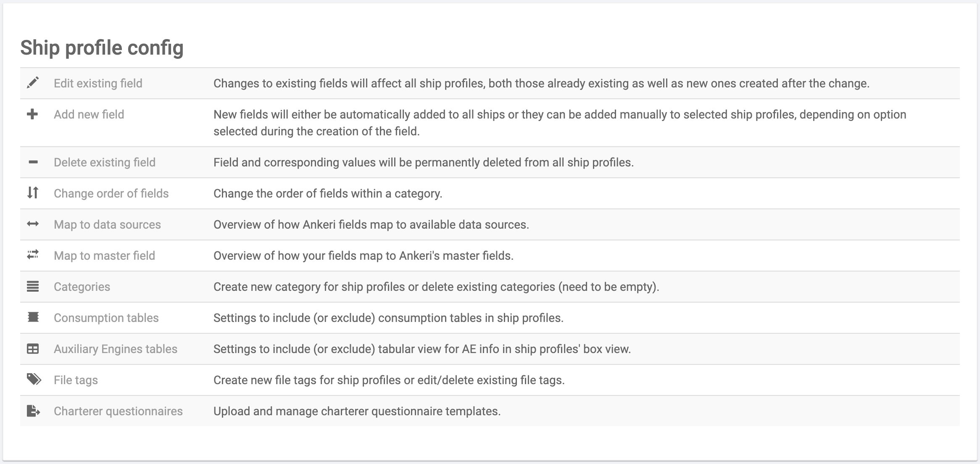Screen dimensions: 980x464
Task: Click the swap-arrows Map to master field icon
Action: pos(33,255)
